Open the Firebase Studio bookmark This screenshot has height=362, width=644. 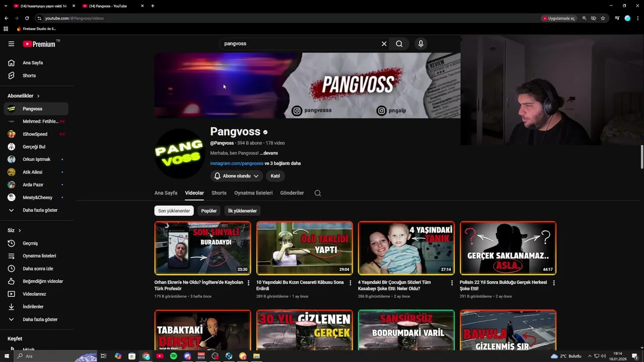pos(36,29)
